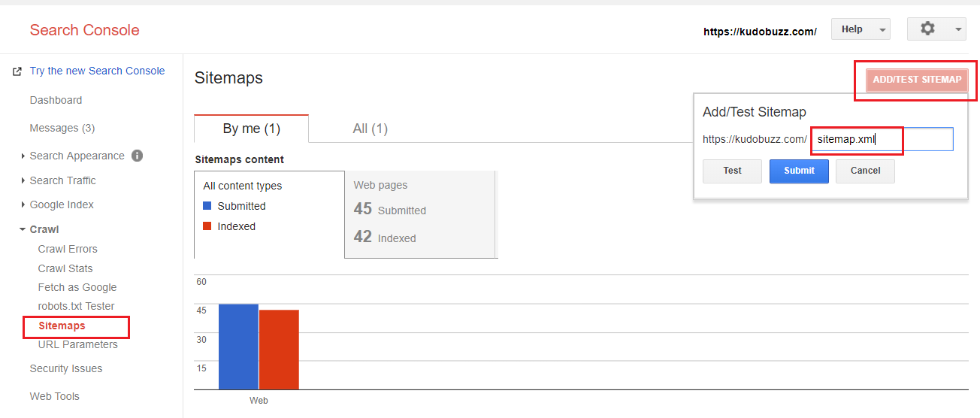Screen dimensions: 980x418
Task: Open the robots.txt Tester page
Action: click(x=76, y=306)
